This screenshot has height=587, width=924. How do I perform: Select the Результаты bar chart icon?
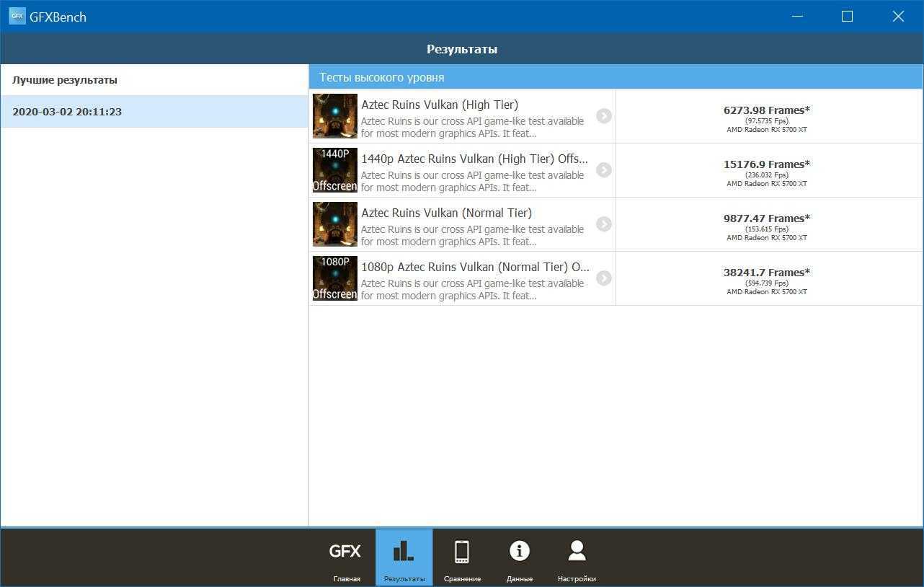[x=404, y=552]
